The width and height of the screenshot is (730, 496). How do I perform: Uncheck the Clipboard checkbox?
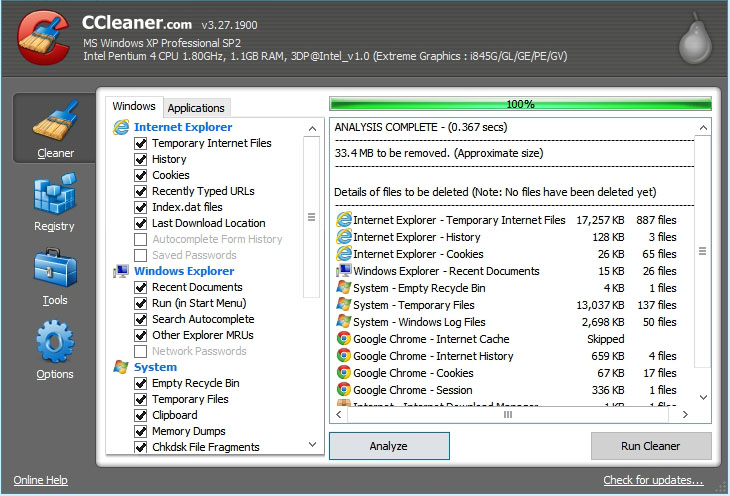141,415
